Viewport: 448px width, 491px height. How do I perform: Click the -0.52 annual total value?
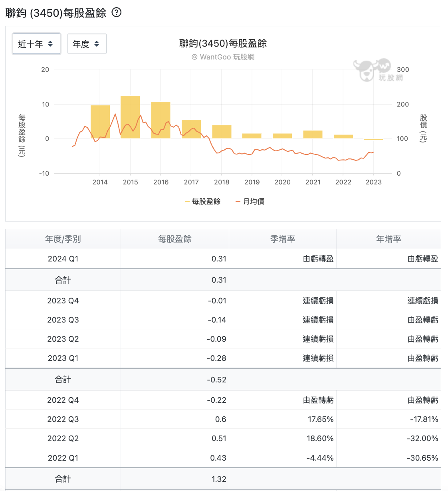(x=216, y=380)
